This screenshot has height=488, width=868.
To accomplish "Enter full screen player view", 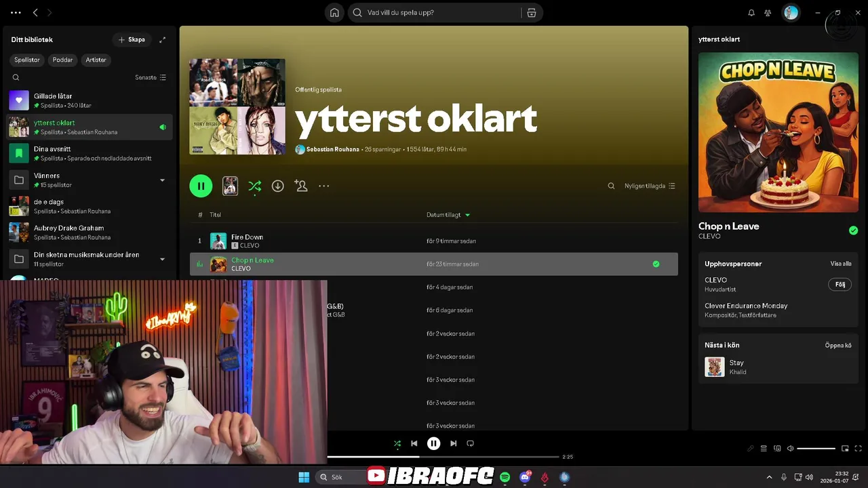I will pos(858,448).
